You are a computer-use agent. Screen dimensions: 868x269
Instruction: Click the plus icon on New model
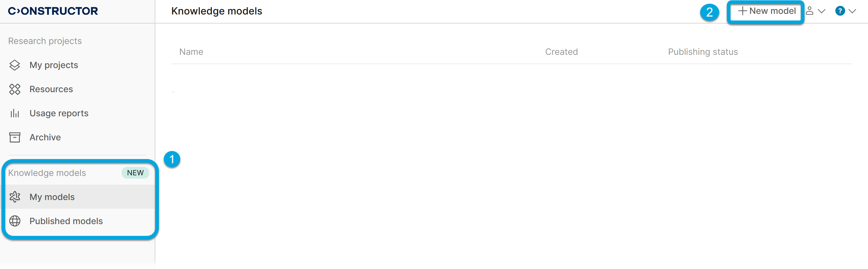pos(742,11)
